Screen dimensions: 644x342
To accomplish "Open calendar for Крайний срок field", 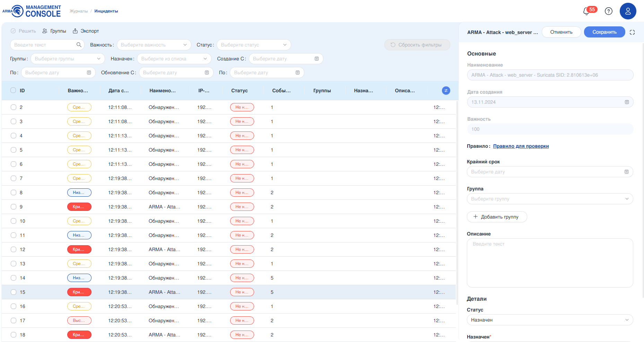I will click(x=626, y=172).
